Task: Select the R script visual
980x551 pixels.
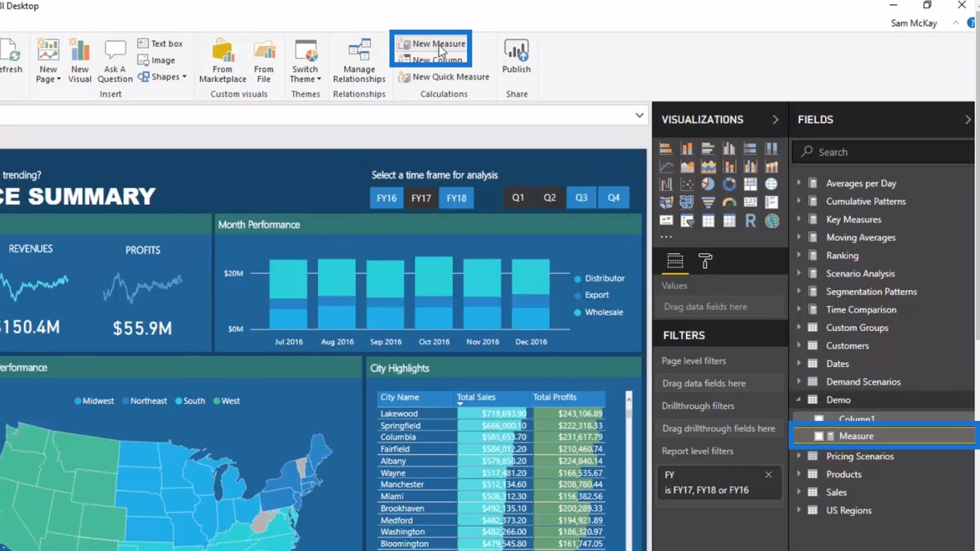Action: [750, 221]
